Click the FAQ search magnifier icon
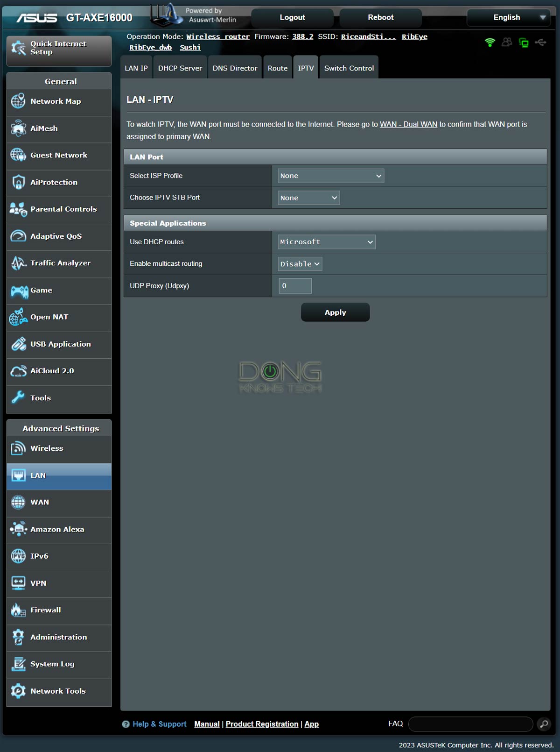560x752 pixels. point(544,724)
